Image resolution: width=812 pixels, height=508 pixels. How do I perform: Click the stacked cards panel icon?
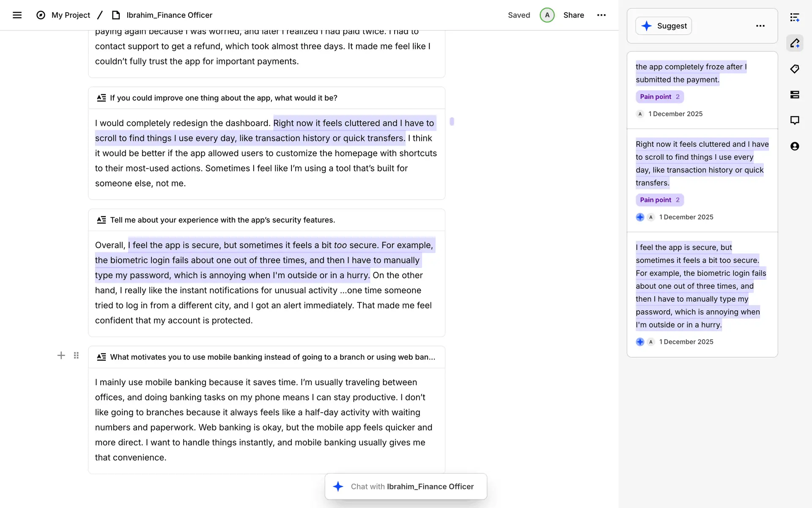click(x=795, y=95)
